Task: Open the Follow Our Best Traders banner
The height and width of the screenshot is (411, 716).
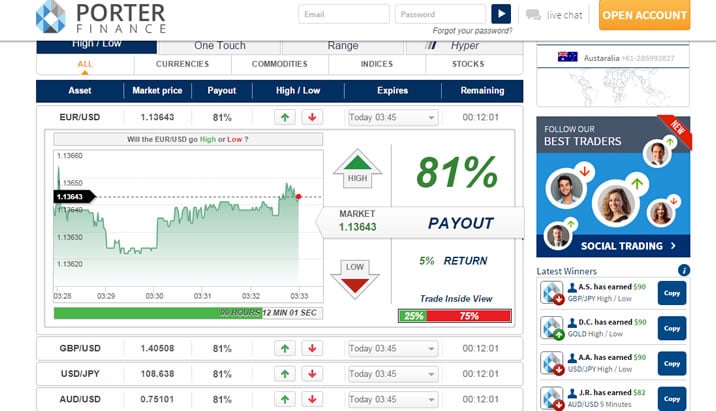Action: [x=613, y=187]
